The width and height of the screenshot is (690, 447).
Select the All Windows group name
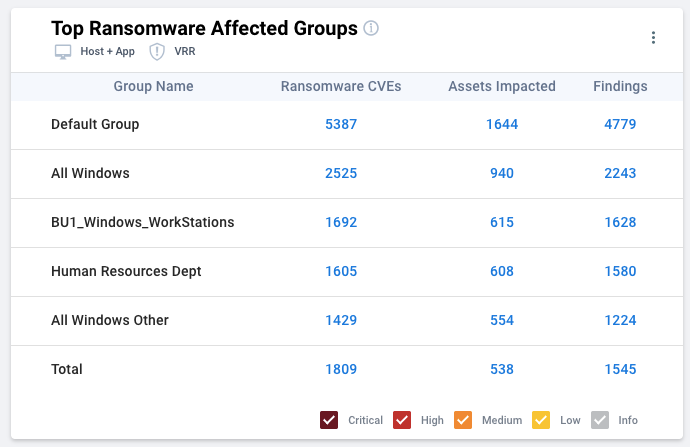(x=90, y=173)
